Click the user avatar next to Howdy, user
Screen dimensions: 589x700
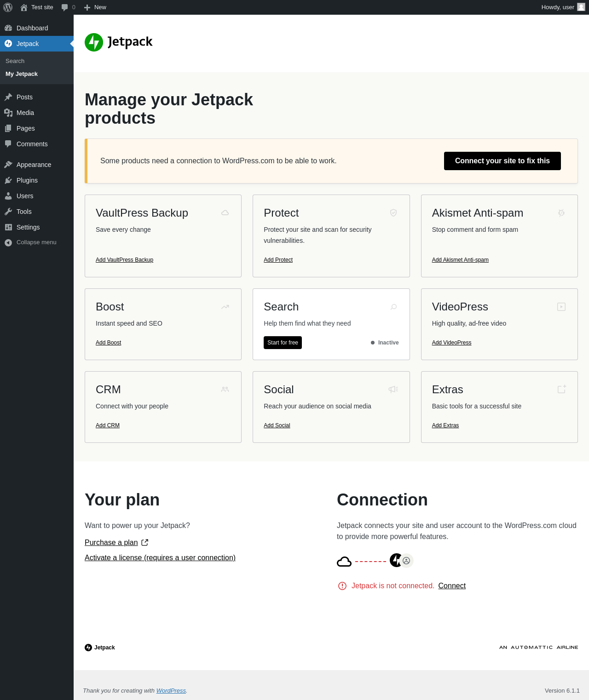click(581, 7)
